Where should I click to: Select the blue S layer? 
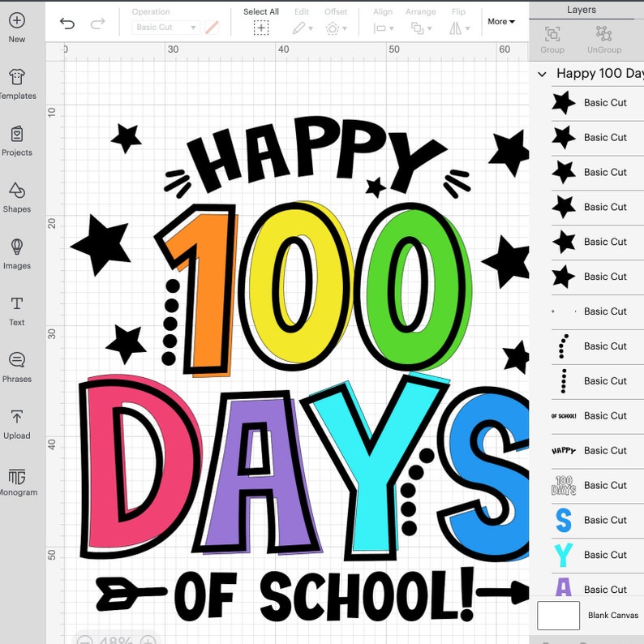coord(598,520)
